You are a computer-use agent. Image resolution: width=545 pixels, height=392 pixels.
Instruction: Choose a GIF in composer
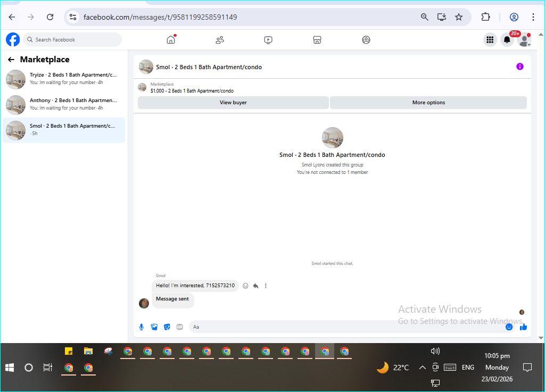tap(180, 327)
